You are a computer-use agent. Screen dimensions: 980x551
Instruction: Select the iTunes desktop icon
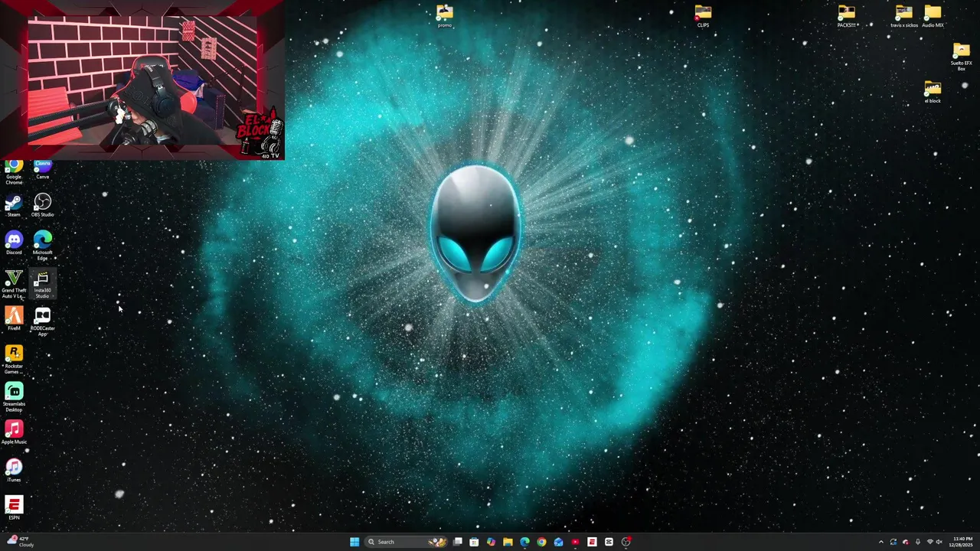14,471
